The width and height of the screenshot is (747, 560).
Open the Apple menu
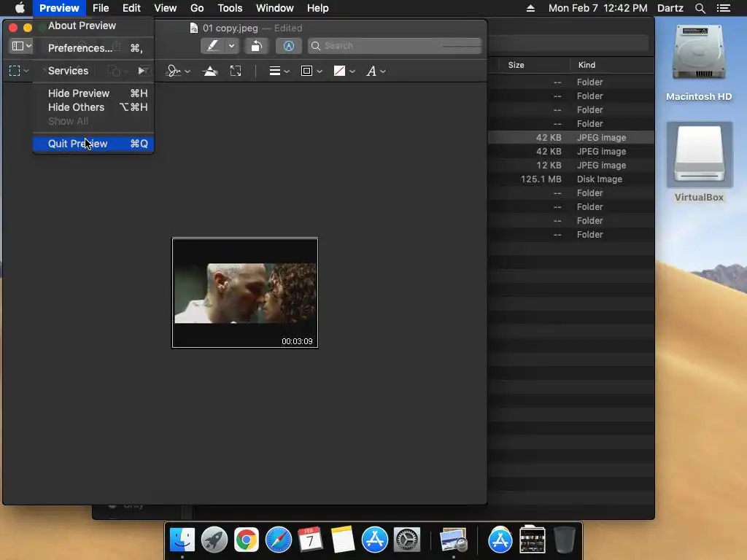20,8
